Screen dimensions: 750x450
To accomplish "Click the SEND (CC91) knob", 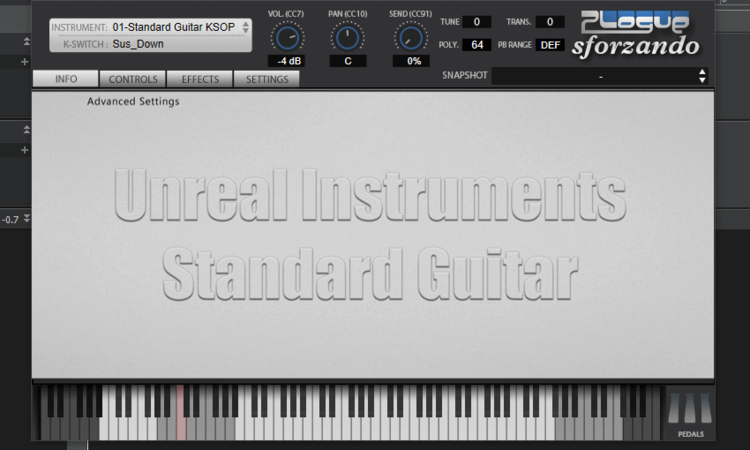I will click(410, 38).
